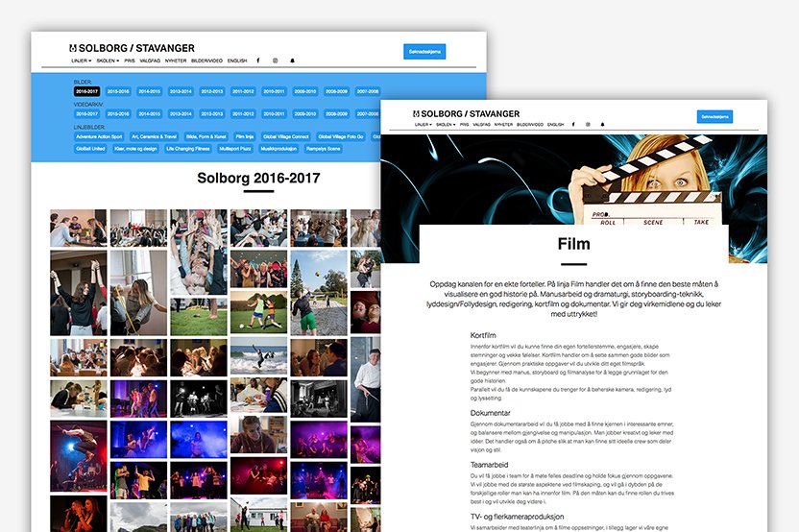
Task: Open VALGFAG menu item on Film page
Action: click(481, 124)
